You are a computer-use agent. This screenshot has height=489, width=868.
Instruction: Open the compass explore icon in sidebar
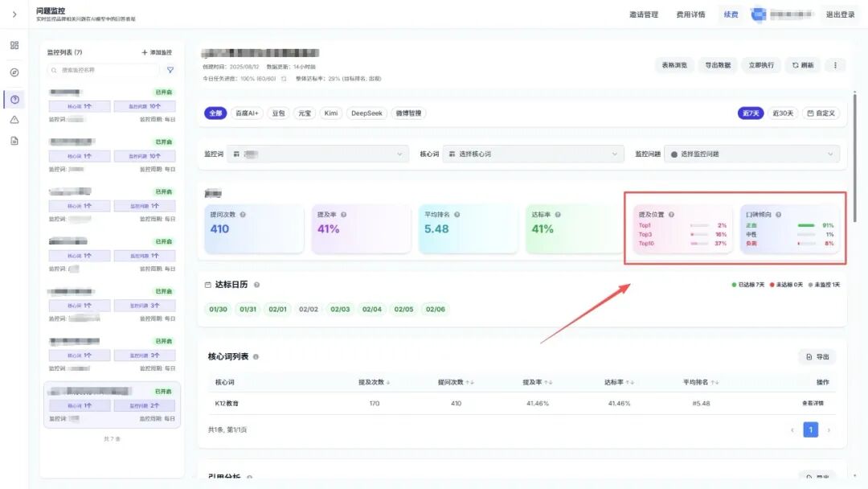(x=14, y=72)
